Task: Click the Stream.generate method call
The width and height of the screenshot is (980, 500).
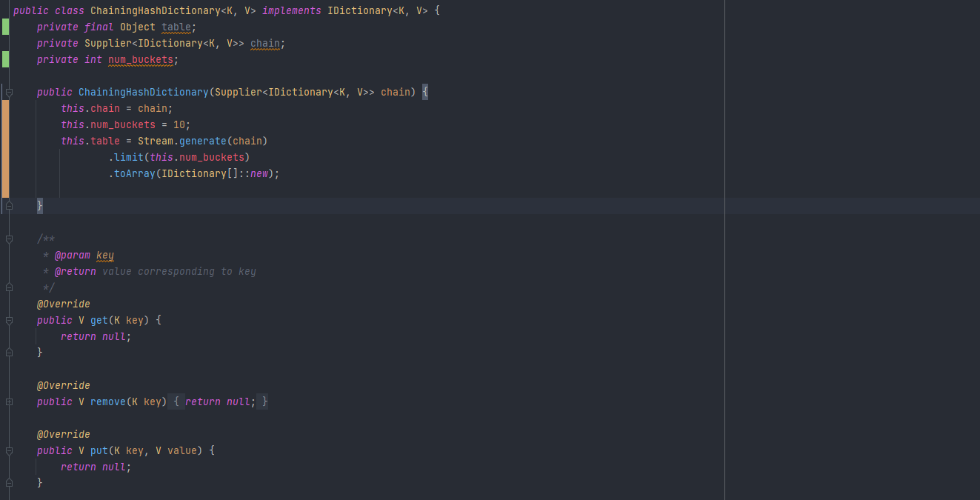Action: (203, 141)
